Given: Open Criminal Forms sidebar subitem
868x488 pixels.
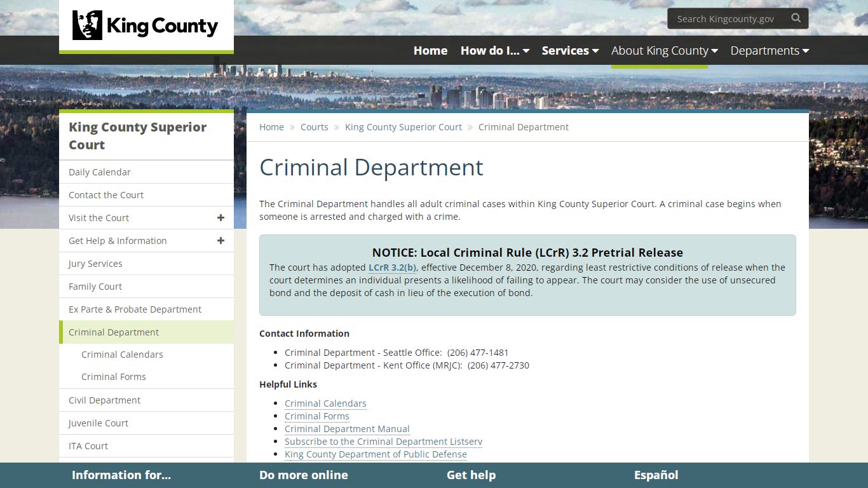Looking at the screenshot, I should [114, 377].
